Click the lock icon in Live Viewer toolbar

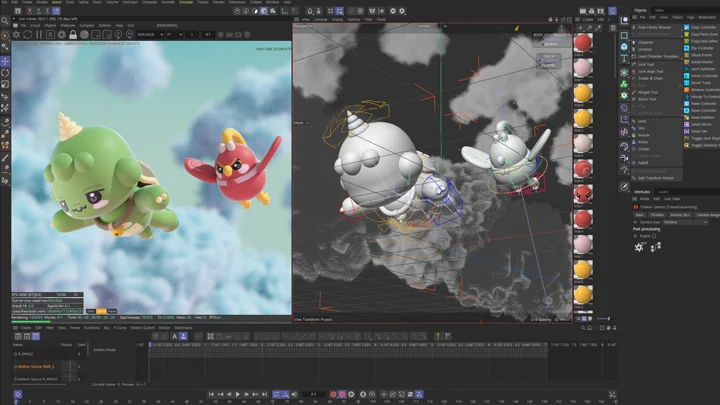click(x=72, y=33)
